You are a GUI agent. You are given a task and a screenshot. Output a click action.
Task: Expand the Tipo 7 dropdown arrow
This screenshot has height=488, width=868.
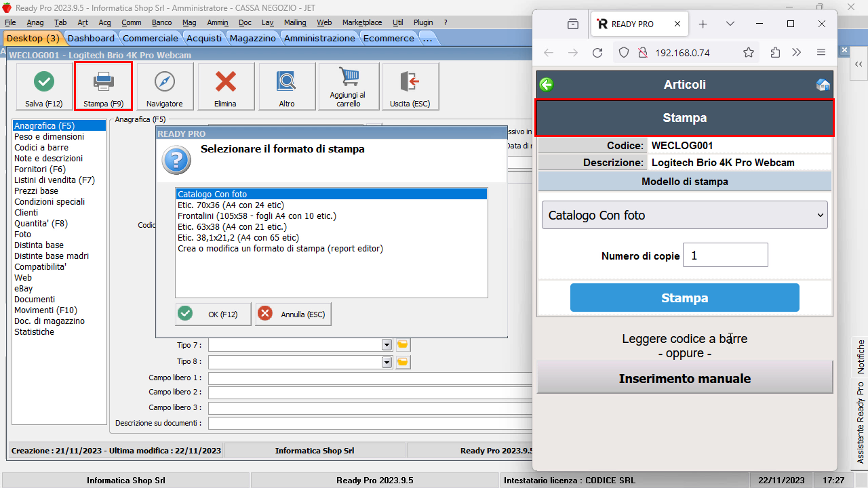tap(387, 345)
